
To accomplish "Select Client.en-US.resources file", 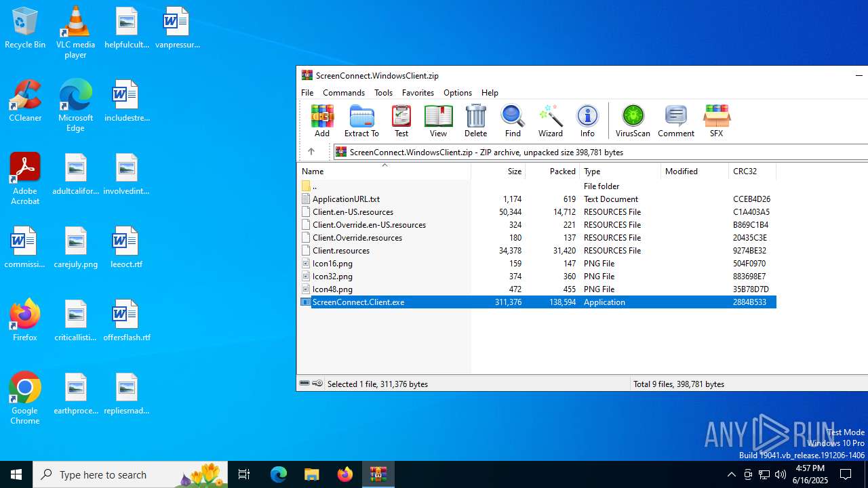I will pyautogui.click(x=538, y=211).
